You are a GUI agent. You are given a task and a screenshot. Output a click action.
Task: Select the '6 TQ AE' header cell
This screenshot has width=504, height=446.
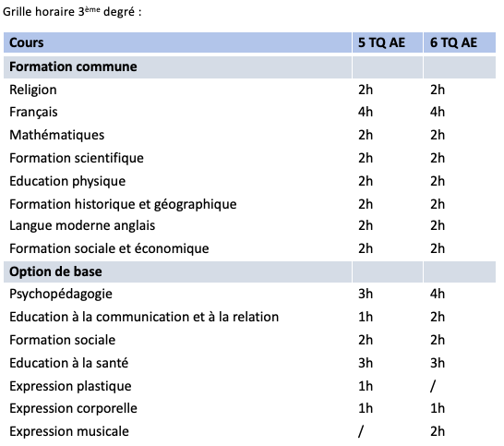pos(460,42)
